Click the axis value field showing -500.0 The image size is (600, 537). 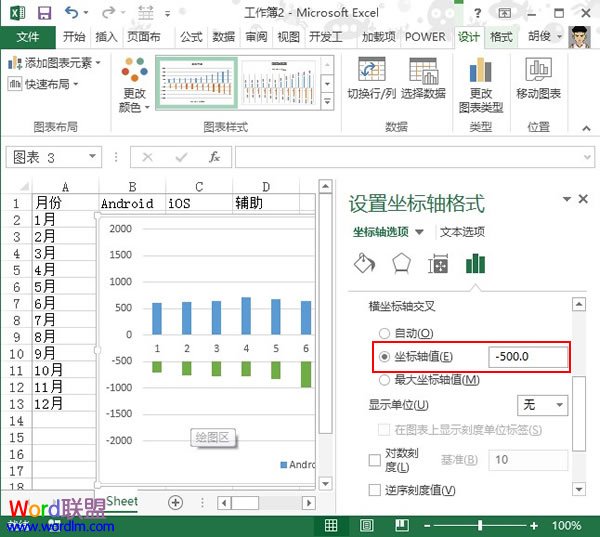528,357
